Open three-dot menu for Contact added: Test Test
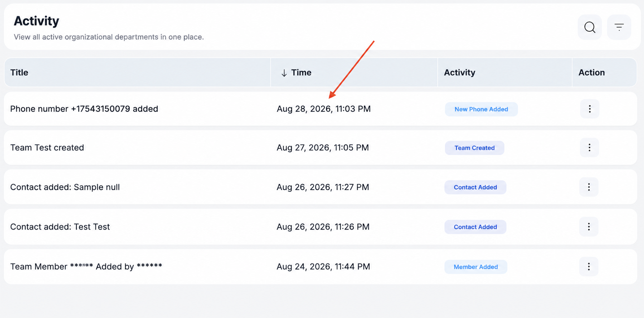Screen dimensions: 644x318 pyautogui.click(x=589, y=226)
